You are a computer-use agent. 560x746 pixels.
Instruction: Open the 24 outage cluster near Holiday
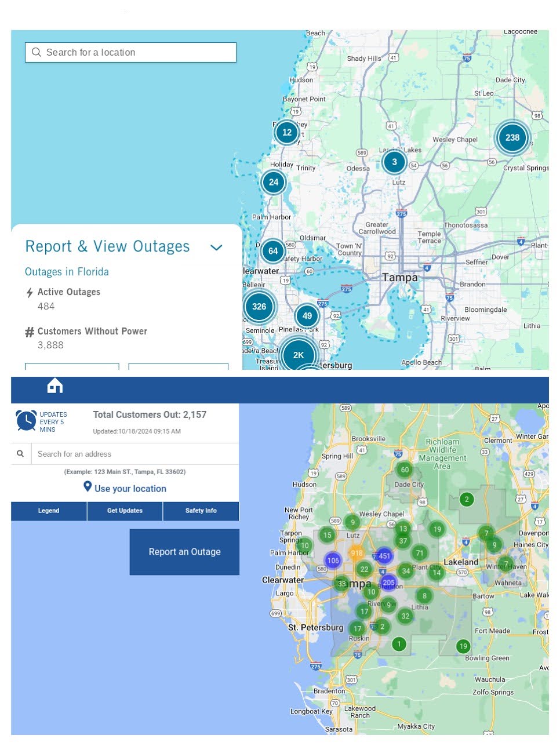[274, 182]
